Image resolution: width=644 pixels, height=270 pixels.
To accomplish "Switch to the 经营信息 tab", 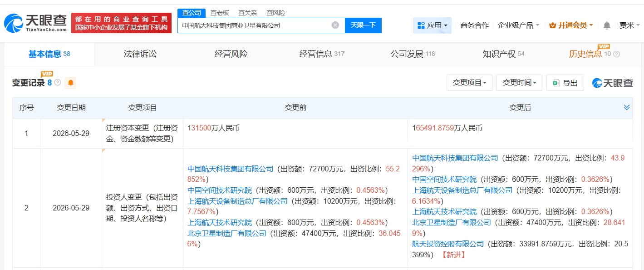I will [x=322, y=54].
